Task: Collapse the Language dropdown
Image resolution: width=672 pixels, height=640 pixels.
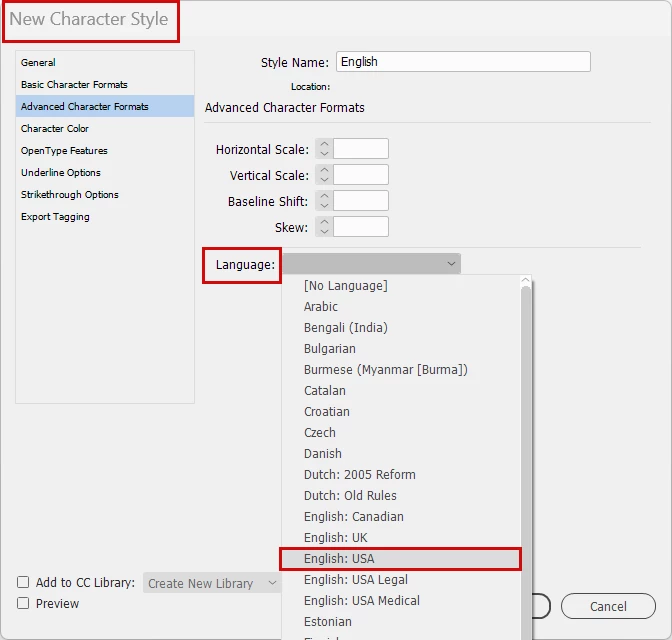Action: pyautogui.click(x=372, y=264)
